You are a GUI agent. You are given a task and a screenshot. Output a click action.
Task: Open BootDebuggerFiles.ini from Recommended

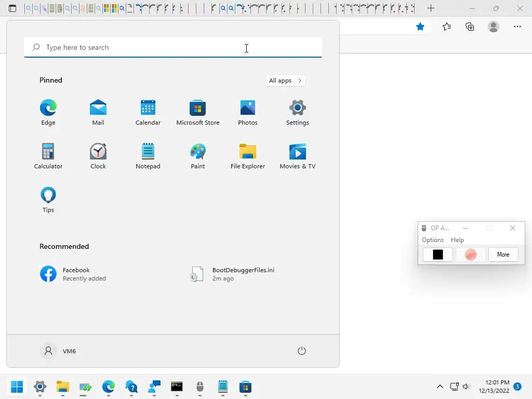coord(233,274)
